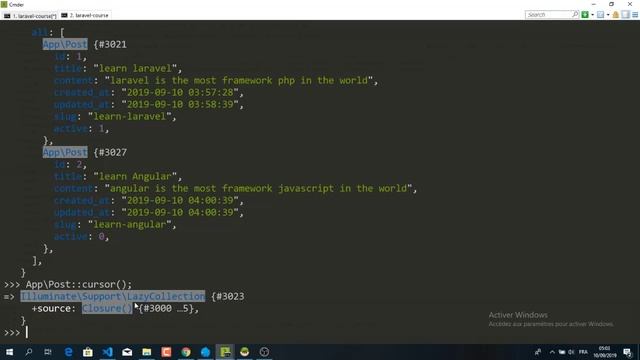
Task: Click FRA language indicator
Action: [583, 352]
